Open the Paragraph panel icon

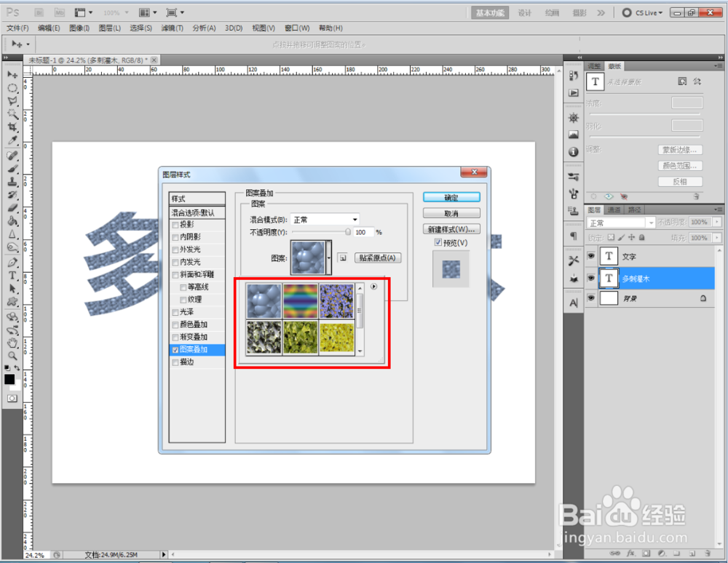pos(574,236)
